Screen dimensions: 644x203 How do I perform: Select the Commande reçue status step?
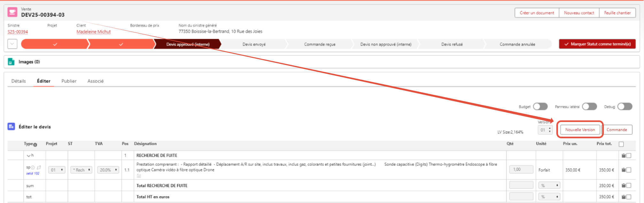click(320, 44)
